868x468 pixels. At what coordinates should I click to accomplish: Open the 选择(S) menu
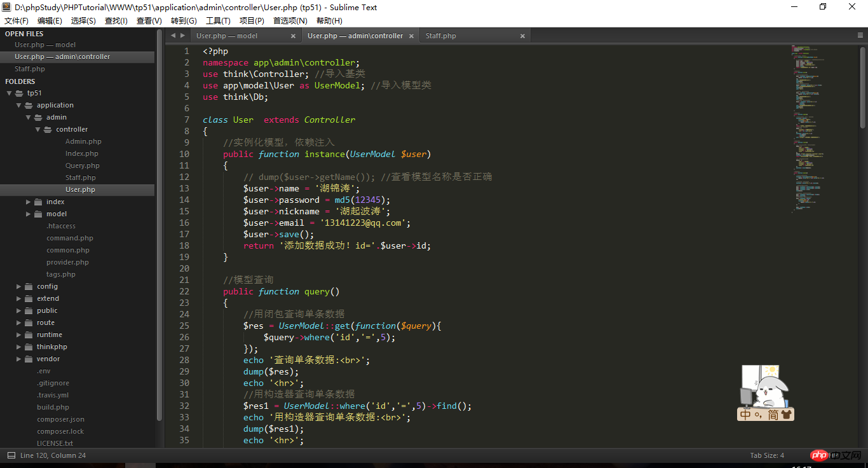(83, 21)
